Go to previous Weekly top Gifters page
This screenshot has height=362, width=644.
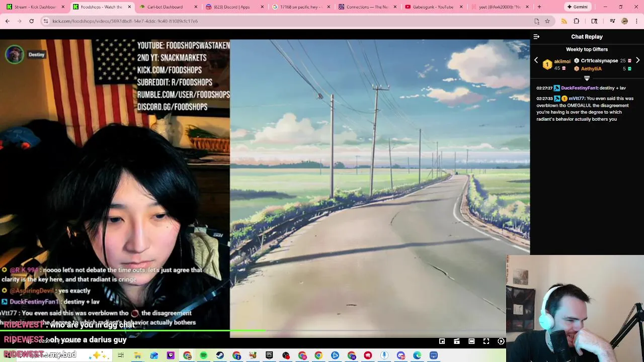(536, 60)
